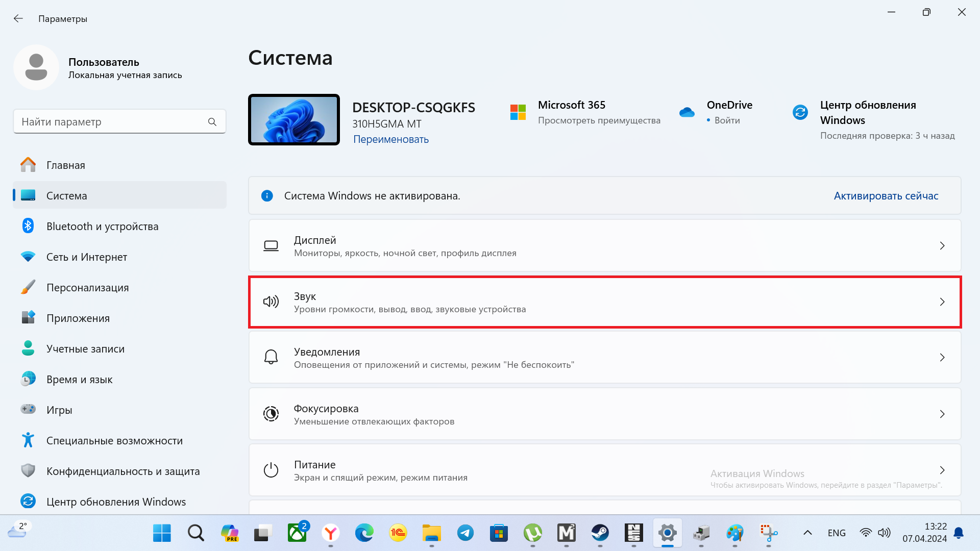Click Активировать сейчас link
The width and height of the screenshot is (980, 551).
[x=886, y=196]
